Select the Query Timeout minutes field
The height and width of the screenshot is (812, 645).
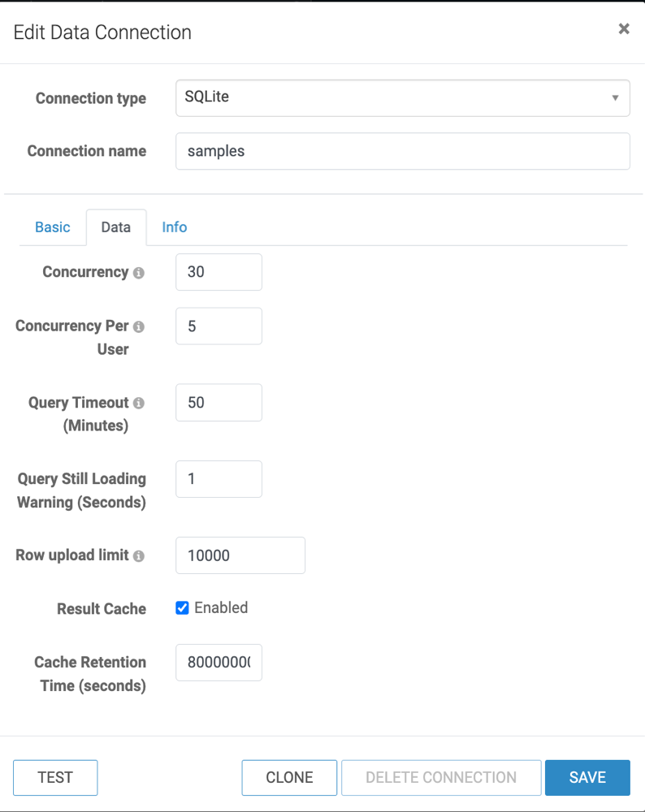tap(219, 403)
